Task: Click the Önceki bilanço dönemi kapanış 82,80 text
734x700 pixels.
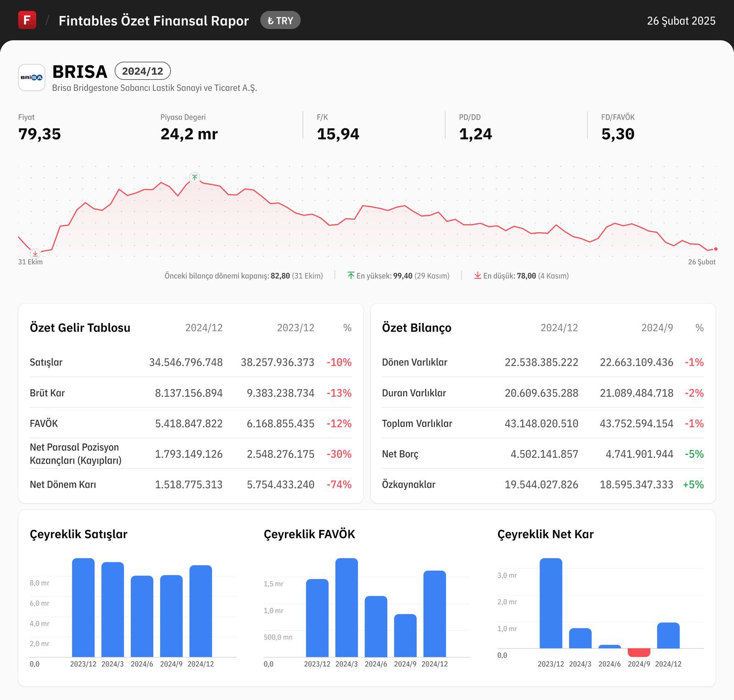Action: [x=244, y=276]
